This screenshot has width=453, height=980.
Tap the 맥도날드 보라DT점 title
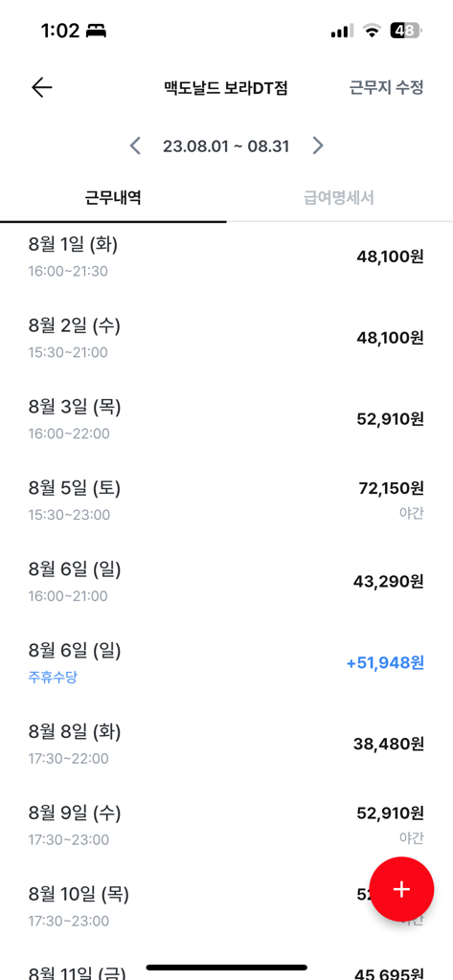tap(225, 88)
